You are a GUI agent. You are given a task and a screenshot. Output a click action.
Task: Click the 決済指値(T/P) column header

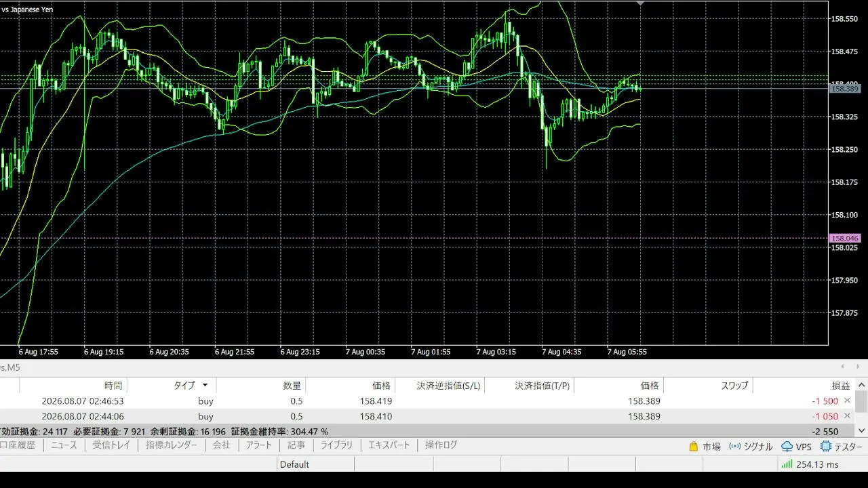point(542,385)
